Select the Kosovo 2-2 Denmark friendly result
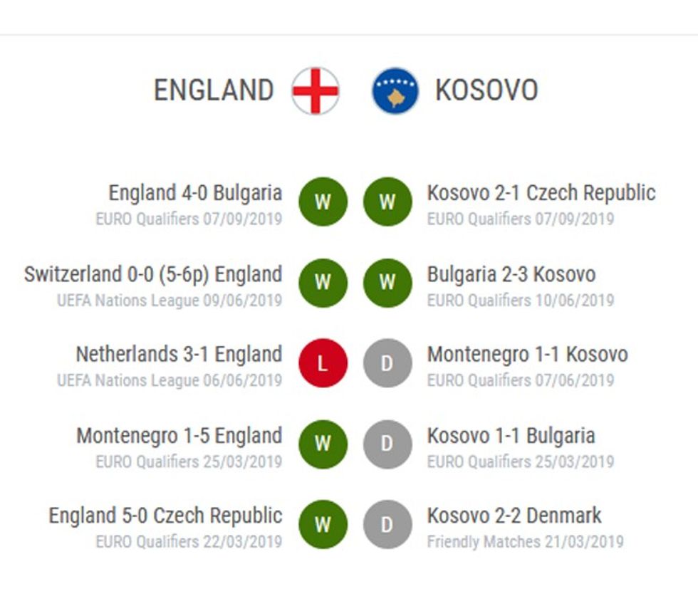Viewport: 698px width, 616px height. 514,516
